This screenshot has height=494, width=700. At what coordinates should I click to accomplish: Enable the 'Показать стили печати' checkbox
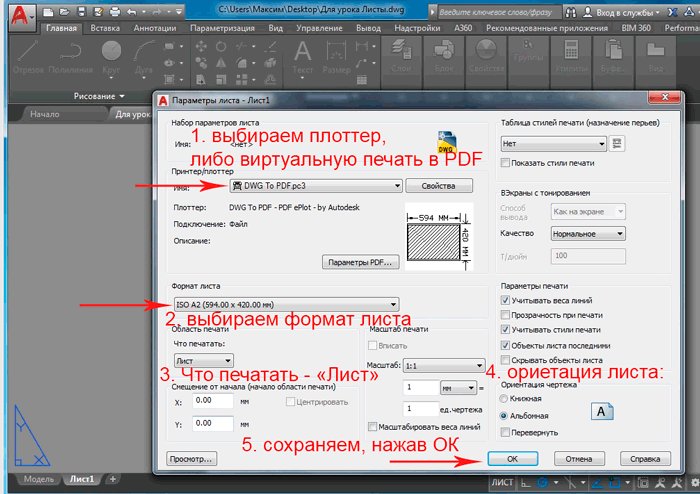[x=505, y=162]
